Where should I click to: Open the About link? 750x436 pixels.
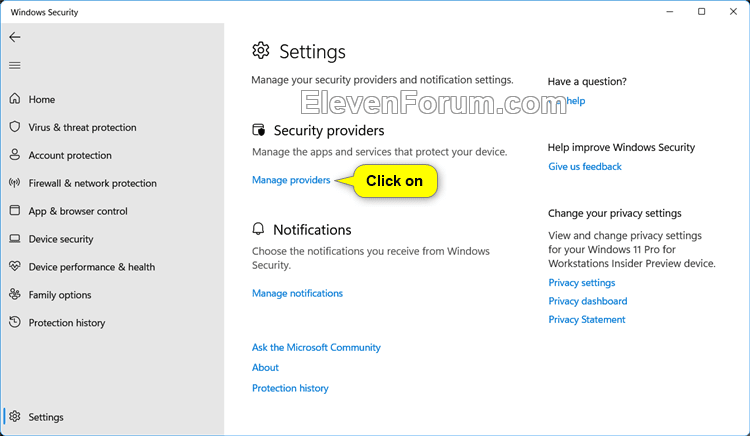click(265, 368)
